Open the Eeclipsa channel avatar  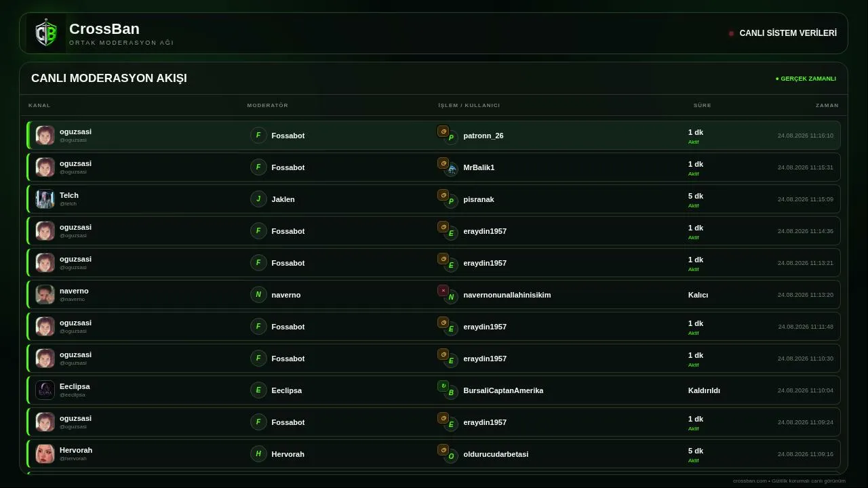pos(45,390)
